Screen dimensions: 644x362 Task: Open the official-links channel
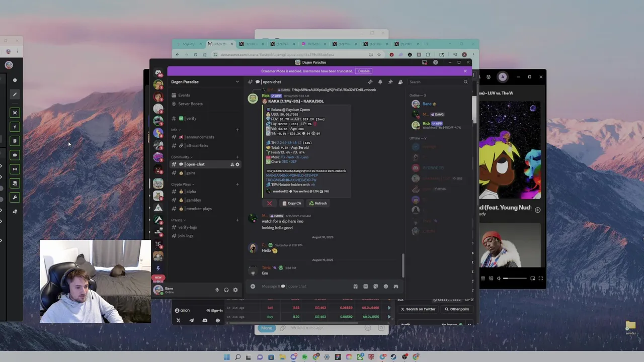205,145
